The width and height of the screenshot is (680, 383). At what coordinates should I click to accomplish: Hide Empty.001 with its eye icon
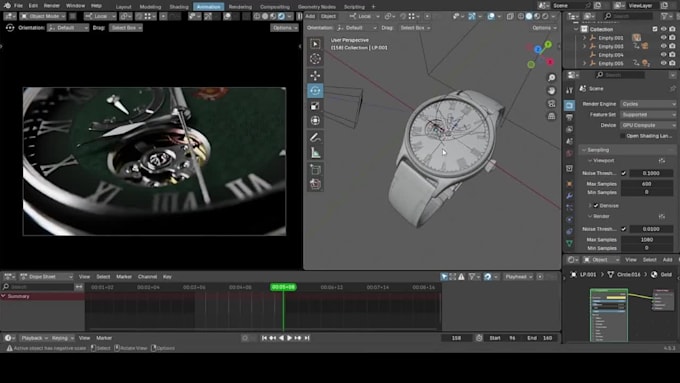pos(664,38)
